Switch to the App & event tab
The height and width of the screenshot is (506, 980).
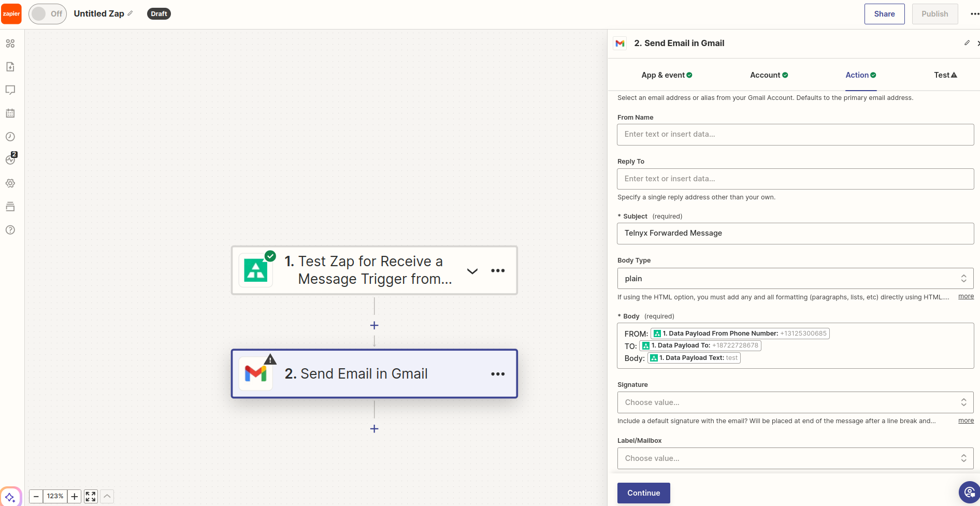point(667,75)
